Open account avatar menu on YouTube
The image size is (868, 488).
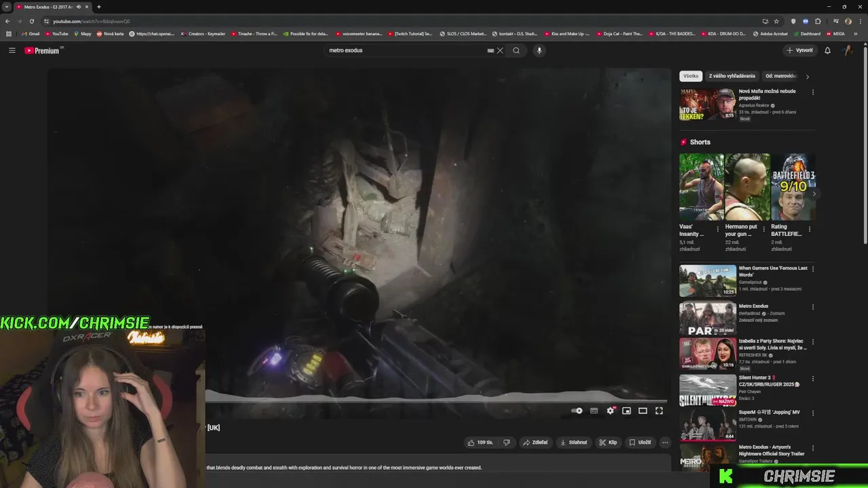(848, 50)
